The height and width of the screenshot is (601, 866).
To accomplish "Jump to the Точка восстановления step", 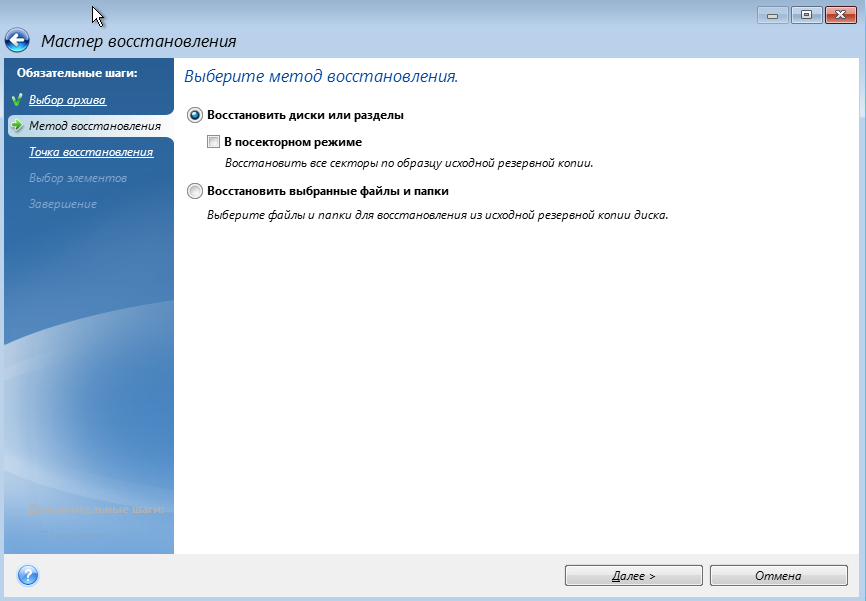I will 91,152.
